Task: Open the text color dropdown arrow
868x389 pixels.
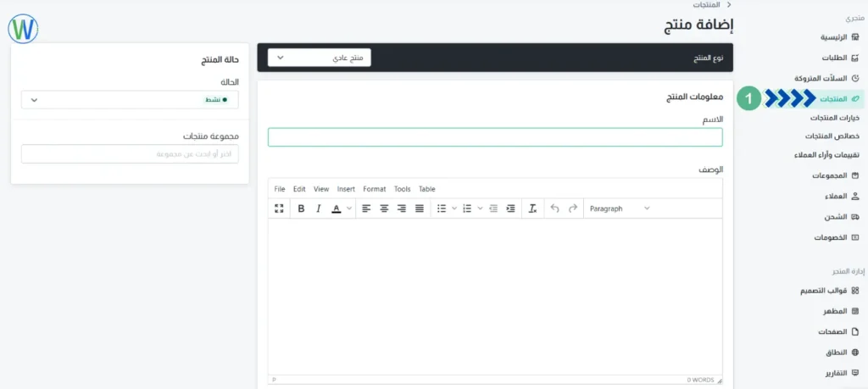Action: pos(349,208)
